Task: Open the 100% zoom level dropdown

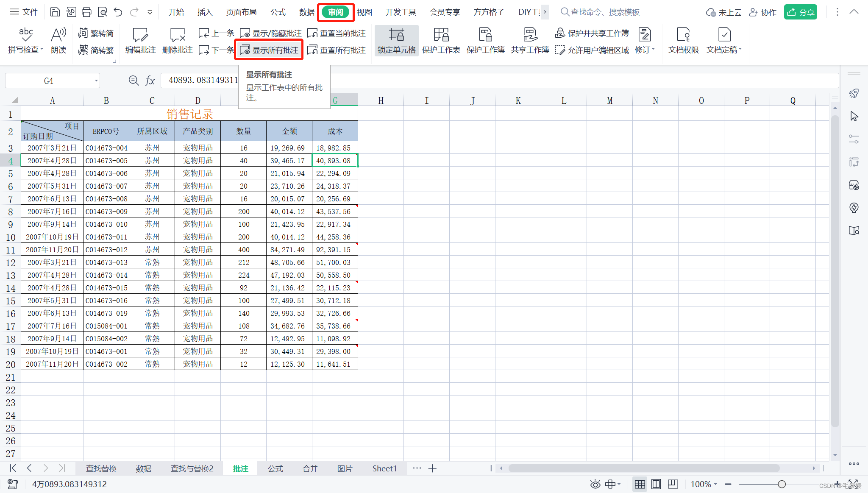Action: 704,484
